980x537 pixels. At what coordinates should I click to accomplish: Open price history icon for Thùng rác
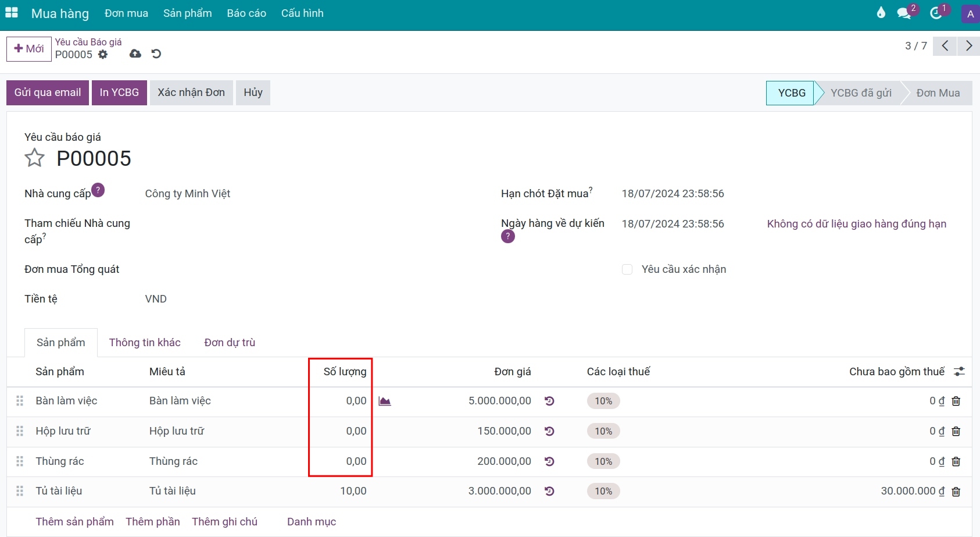549,461
